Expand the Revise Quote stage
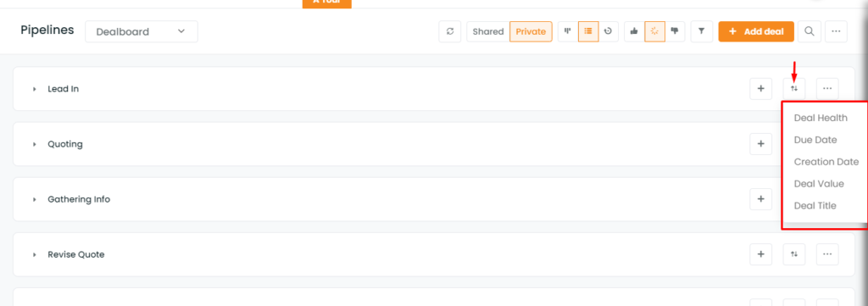This screenshot has width=868, height=306. coord(34,254)
